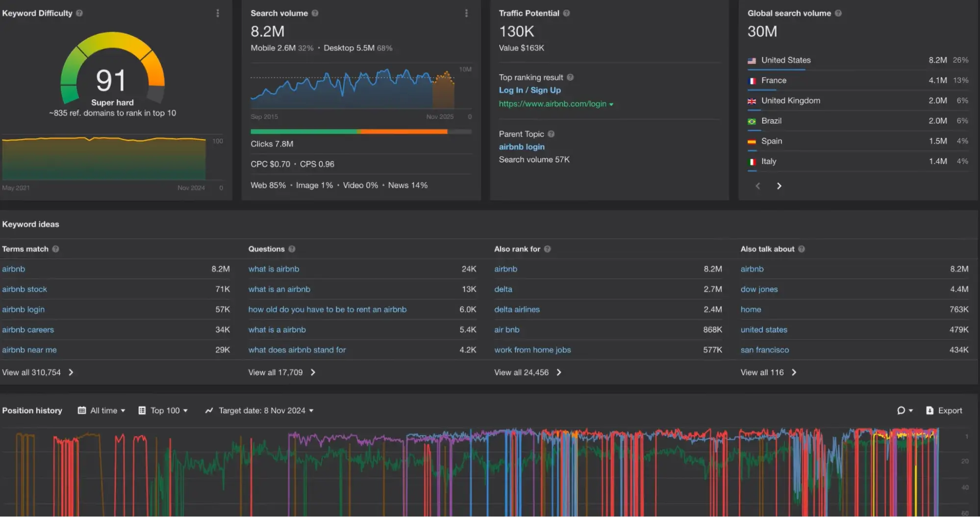
Task: Open the airbnb stock keyword link
Action: (25, 289)
